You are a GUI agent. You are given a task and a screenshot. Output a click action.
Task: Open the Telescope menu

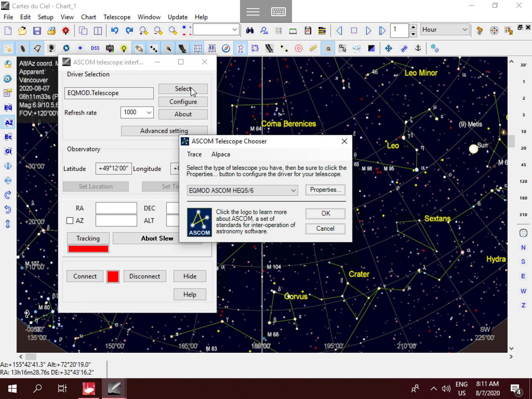click(117, 17)
